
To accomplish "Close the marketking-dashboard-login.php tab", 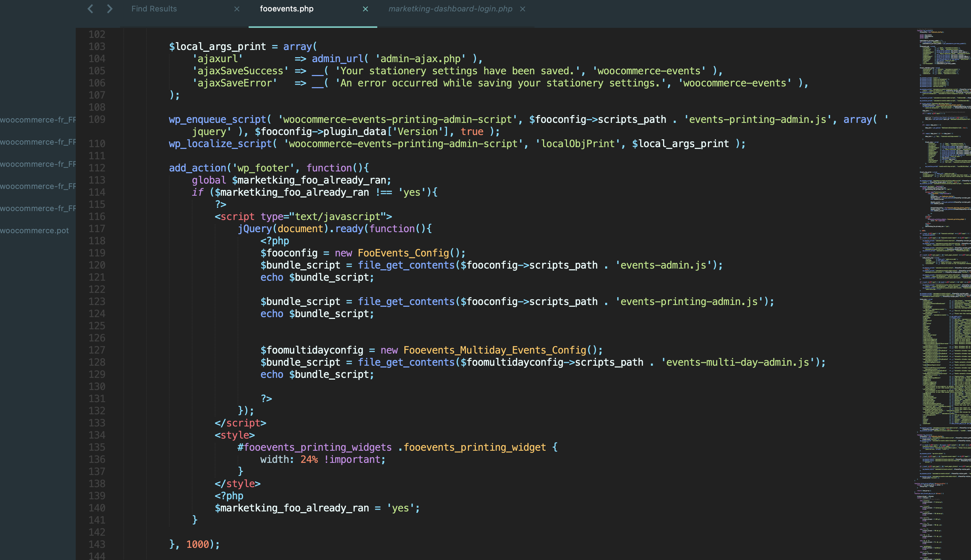I will tap(522, 9).
